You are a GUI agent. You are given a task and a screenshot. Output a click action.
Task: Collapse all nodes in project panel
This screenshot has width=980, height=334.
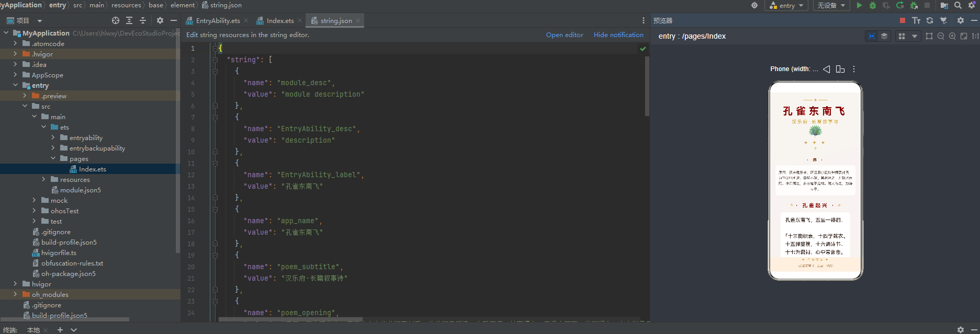click(x=143, y=20)
